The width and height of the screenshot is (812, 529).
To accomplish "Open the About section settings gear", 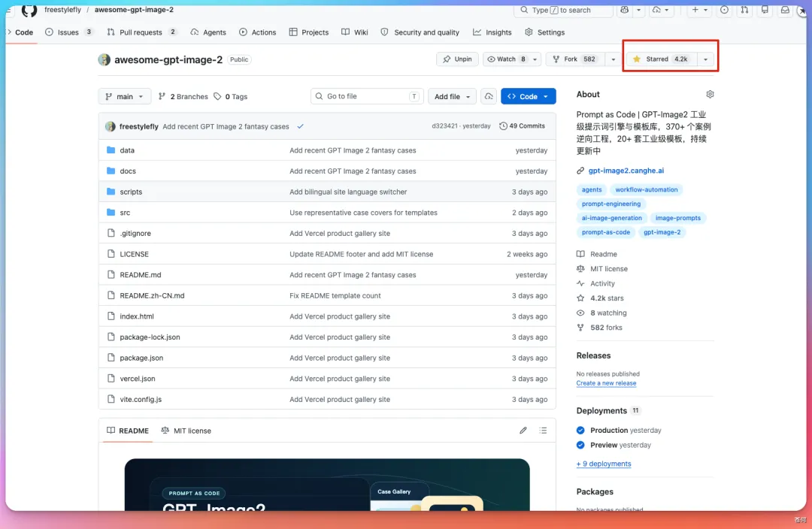I will point(710,94).
